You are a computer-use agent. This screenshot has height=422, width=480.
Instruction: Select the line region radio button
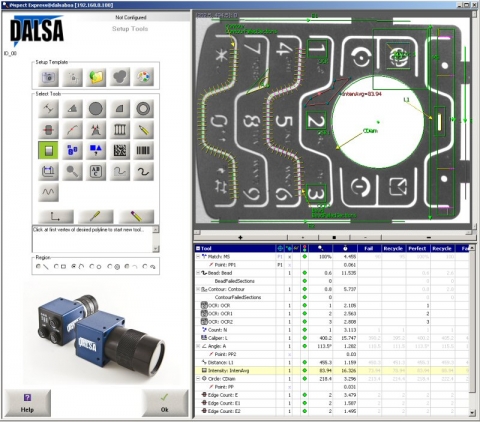[38, 267]
